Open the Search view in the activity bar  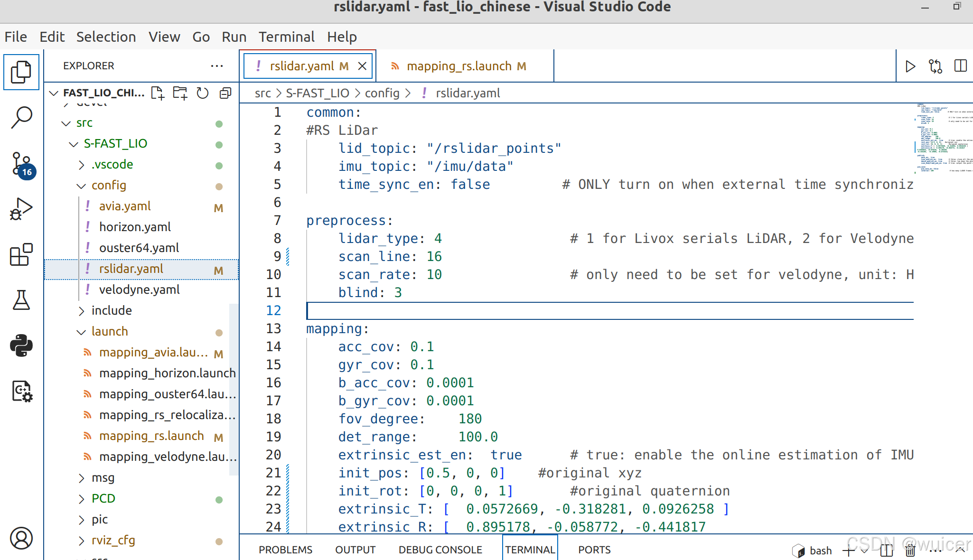point(21,117)
